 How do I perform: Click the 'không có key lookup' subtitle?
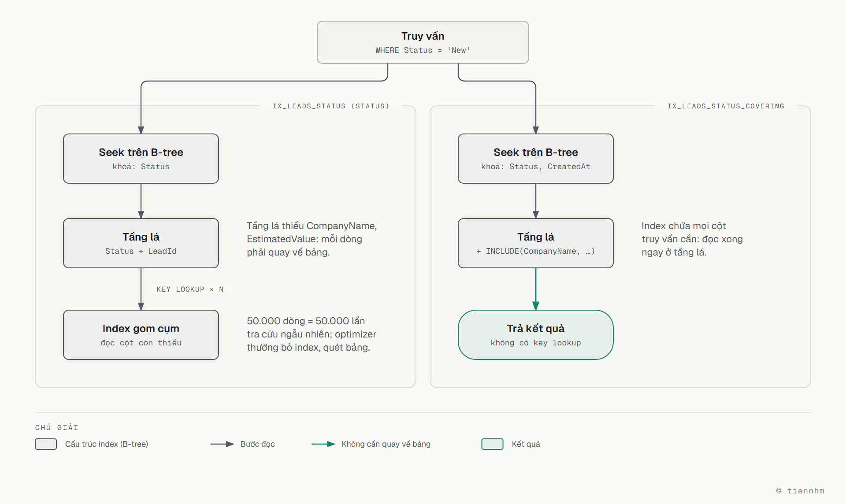tap(536, 343)
